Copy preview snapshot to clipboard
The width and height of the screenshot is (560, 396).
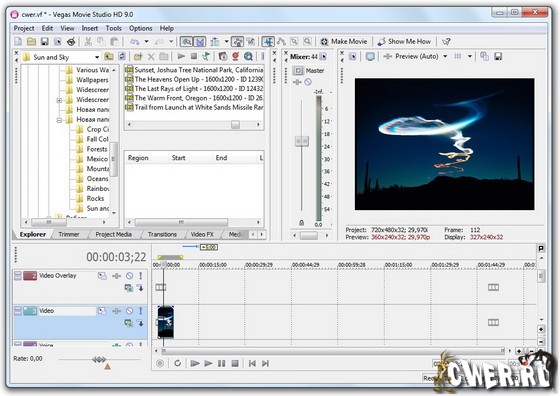pos(484,56)
